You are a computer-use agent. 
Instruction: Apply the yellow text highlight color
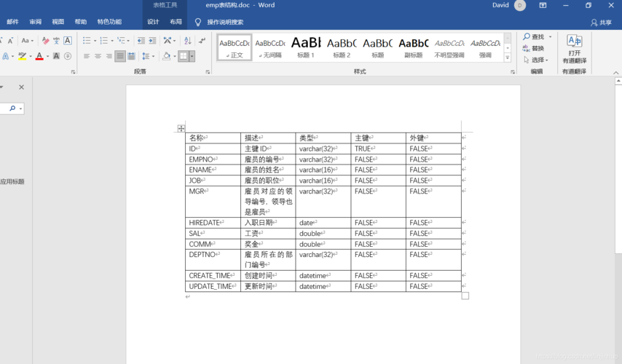click(x=23, y=56)
